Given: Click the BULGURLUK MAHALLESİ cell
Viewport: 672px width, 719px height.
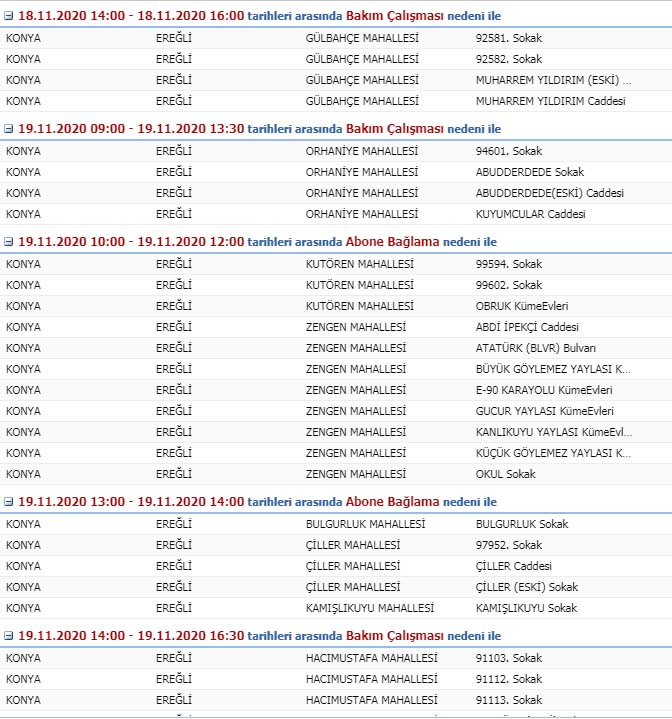Looking at the screenshot, I should (x=365, y=524).
